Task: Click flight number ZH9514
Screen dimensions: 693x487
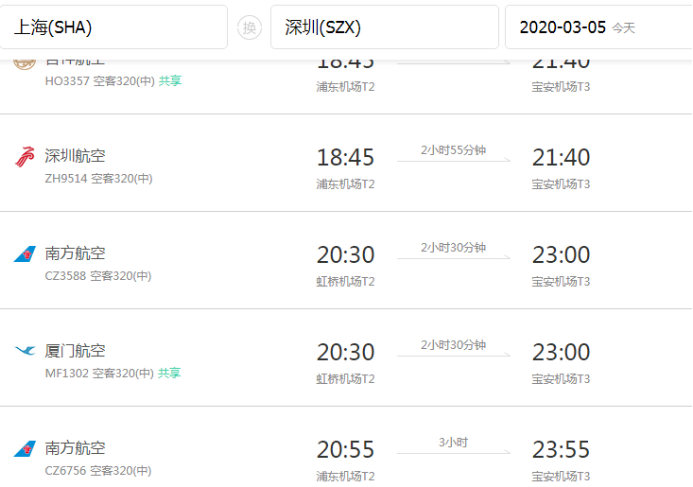Action: click(65, 179)
